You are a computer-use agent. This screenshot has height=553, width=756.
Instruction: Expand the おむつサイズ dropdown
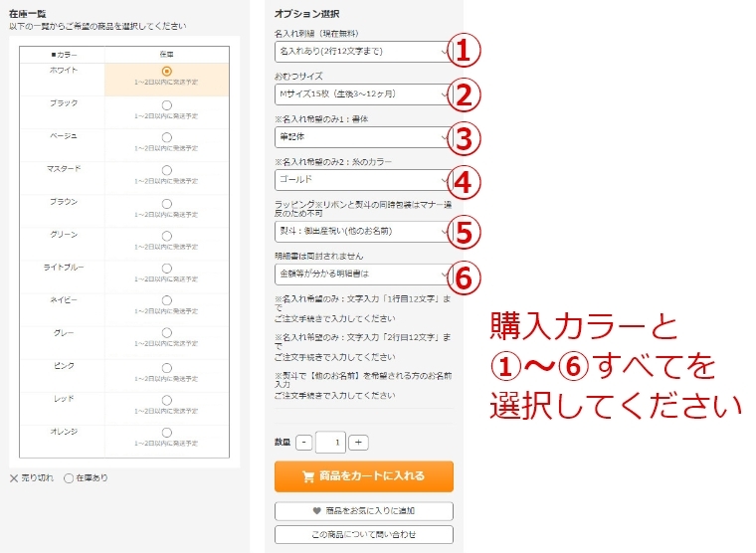[x=363, y=94]
